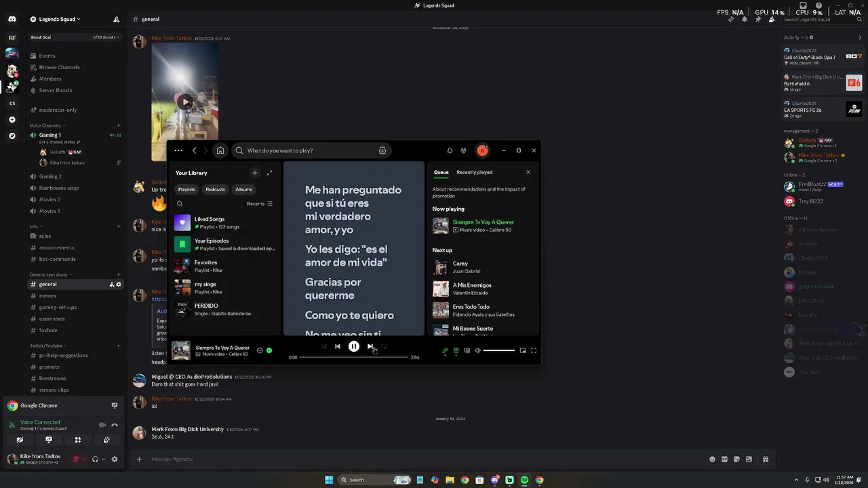The height and width of the screenshot is (488, 868).
Task: Toggle Discord noise suppression icon
Action: click(102, 425)
